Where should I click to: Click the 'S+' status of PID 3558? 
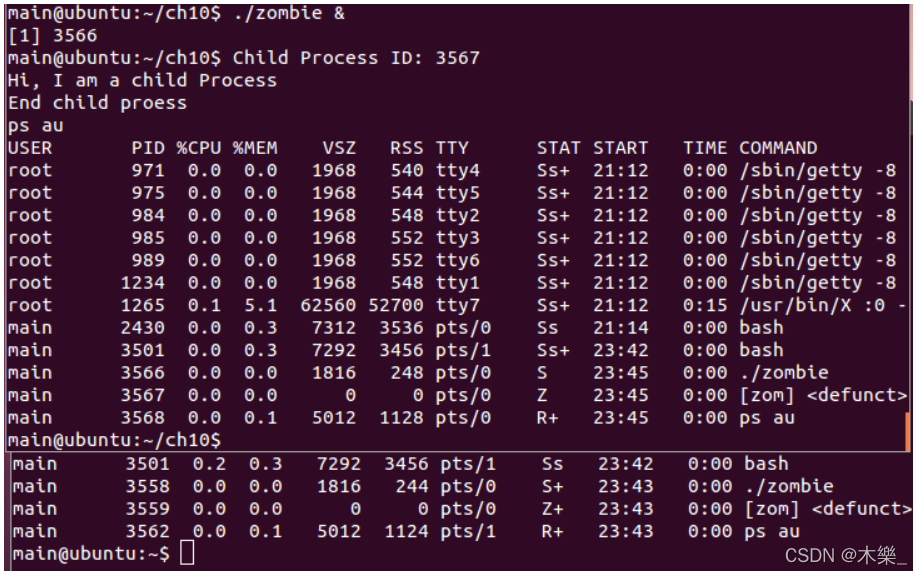[x=553, y=486]
